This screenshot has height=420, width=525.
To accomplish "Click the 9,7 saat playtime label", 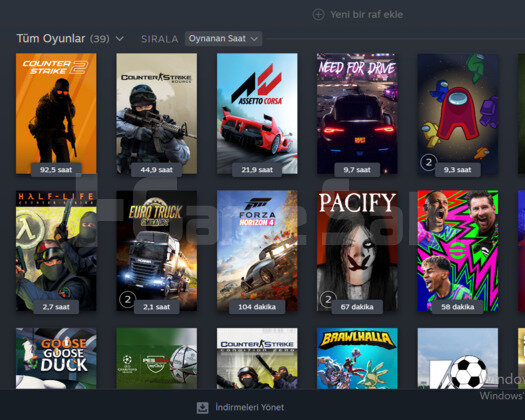I will tap(357, 170).
